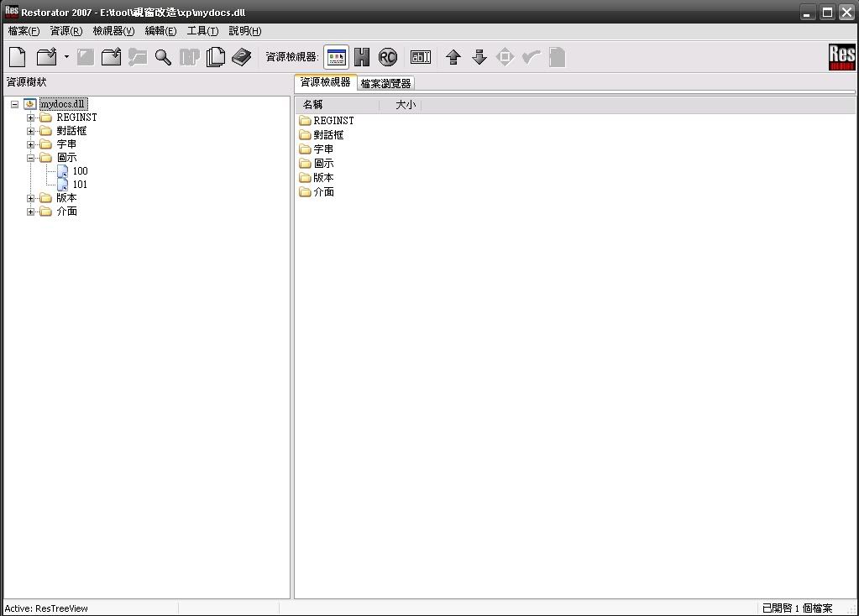Open the 資源(R) menu
The width and height of the screenshot is (859, 616).
tap(66, 31)
